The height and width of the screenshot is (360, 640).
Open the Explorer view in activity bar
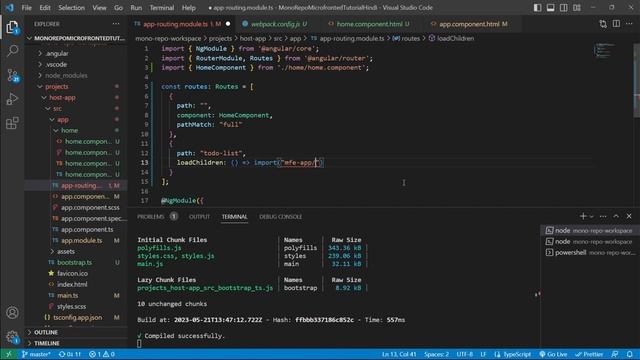tap(12, 28)
